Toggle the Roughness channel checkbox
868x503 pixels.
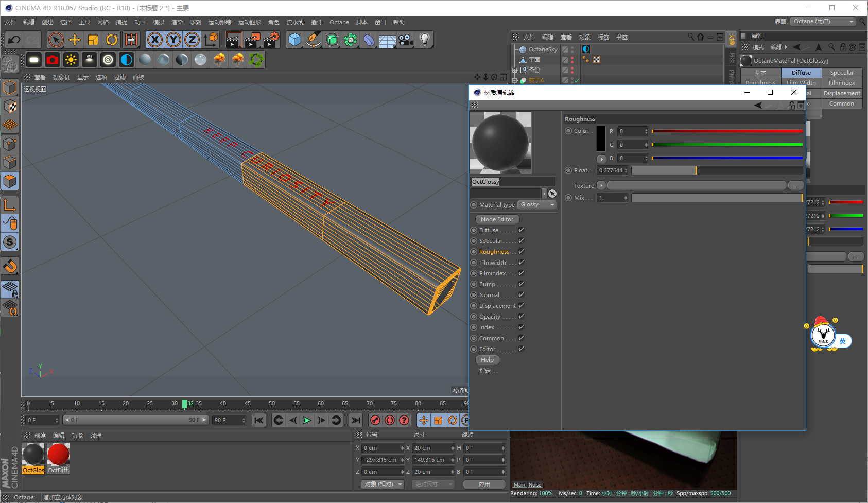click(x=521, y=252)
